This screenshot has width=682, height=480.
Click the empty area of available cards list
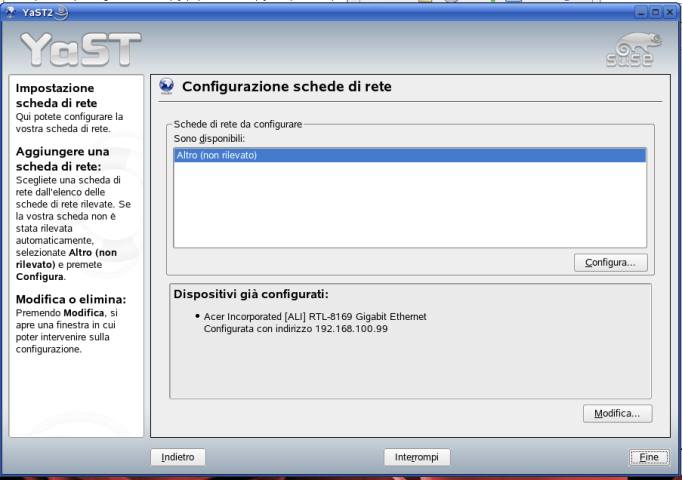[x=410, y=204]
